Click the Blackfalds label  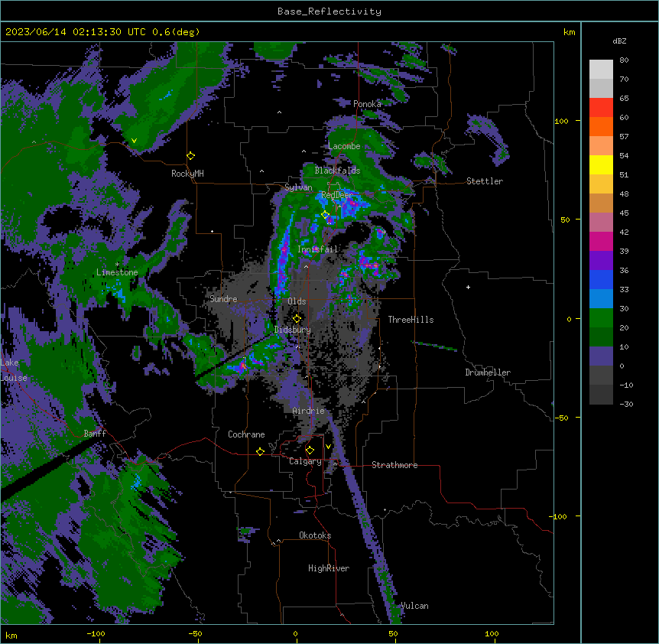(x=337, y=171)
